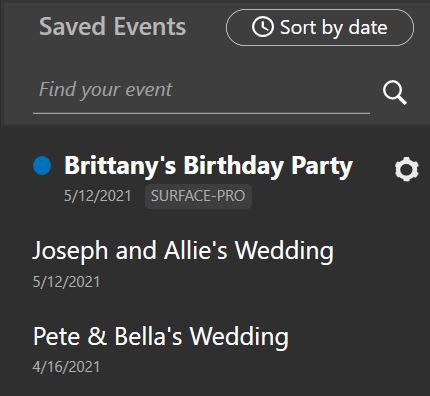Click the Sort by date button
The image size is (430, 396).
[x=320, y=27]
